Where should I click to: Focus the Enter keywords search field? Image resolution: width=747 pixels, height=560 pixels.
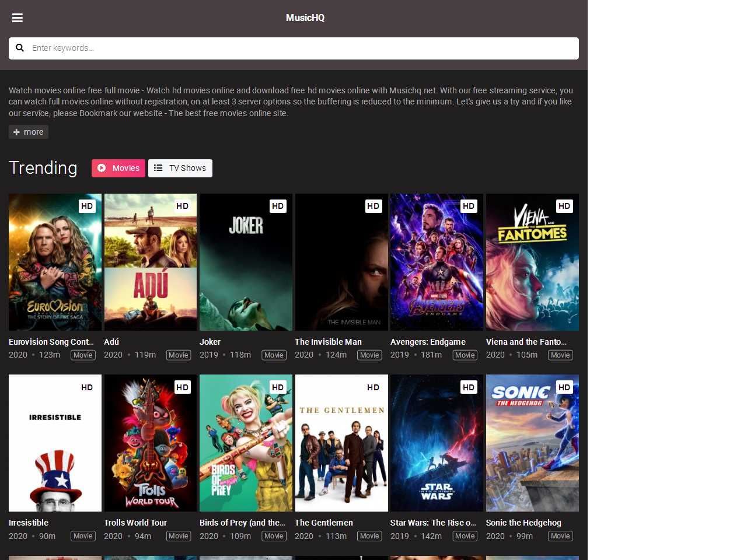[x=294, y=48]
